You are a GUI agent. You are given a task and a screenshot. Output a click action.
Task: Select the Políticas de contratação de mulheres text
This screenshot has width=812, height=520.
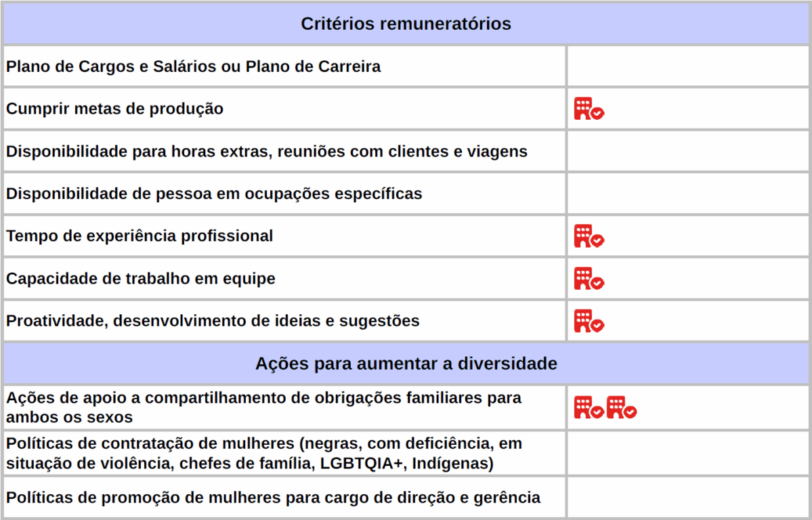[263, 454]
